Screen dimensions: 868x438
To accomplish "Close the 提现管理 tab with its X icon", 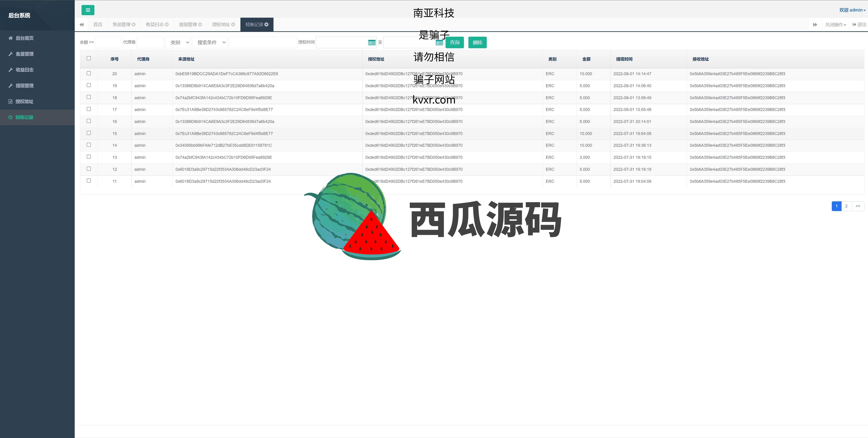I will point(200,24).
